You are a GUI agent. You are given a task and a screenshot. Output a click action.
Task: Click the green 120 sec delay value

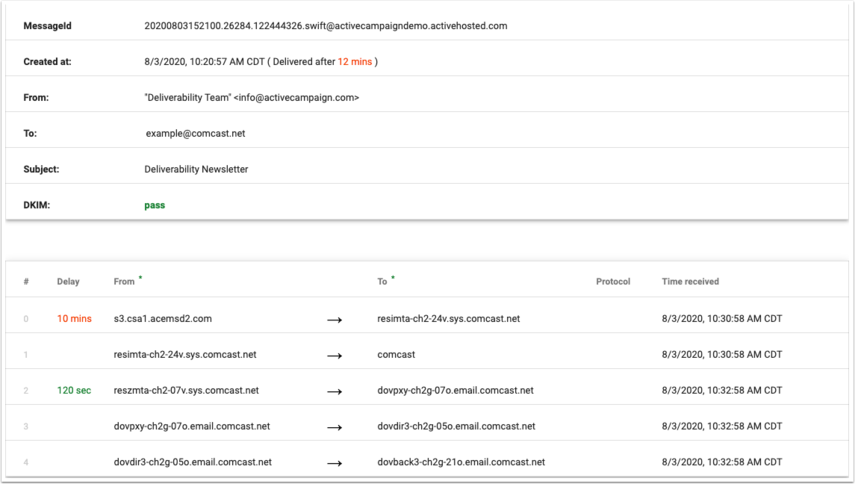pyautogui.click(x=74, y=391)
